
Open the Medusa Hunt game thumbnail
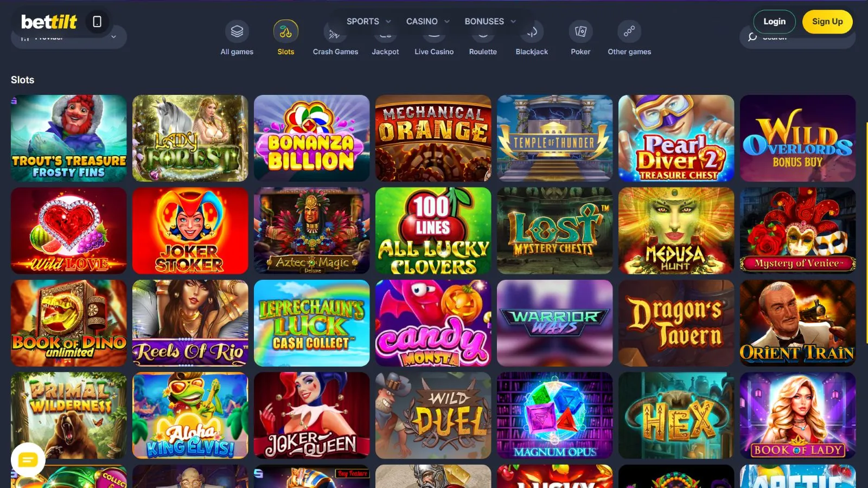676,230
